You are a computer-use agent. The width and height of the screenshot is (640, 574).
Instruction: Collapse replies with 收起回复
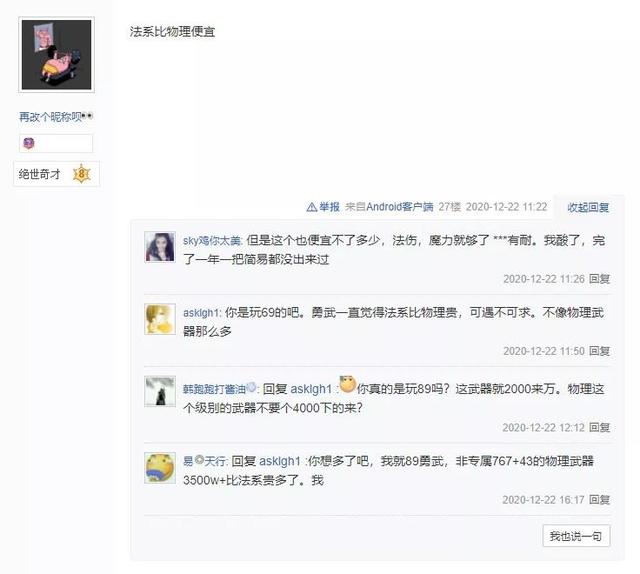588,207
